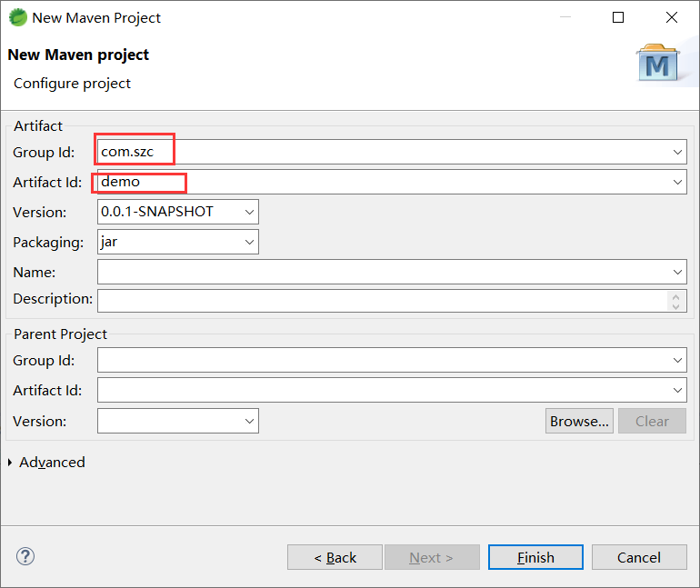The height and width of the screenshot is (588, 700).
Task: Maximize the New Maven Project window
Action: tap(618, 17)
